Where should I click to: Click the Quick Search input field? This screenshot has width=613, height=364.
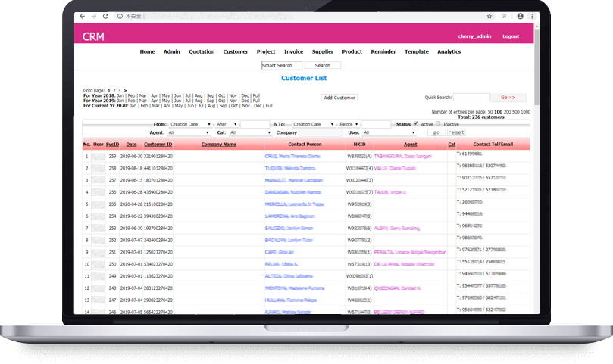[x=471, y=98]
